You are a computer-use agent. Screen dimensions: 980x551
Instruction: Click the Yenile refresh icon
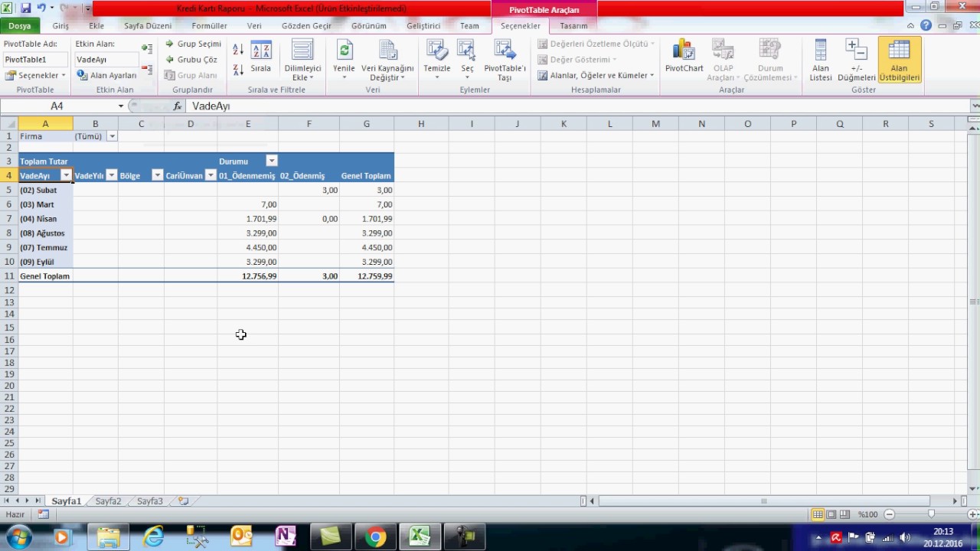[x=344, y=60]
